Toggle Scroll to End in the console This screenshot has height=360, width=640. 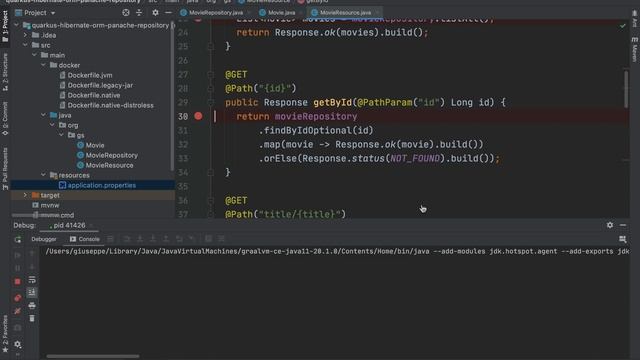[x=32, y=292]
